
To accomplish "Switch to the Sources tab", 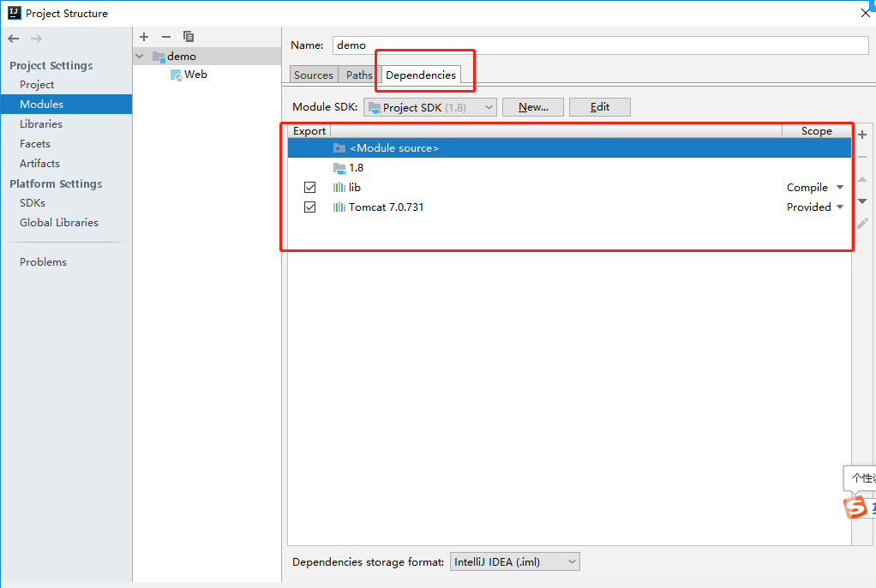I will pos(314,75).
